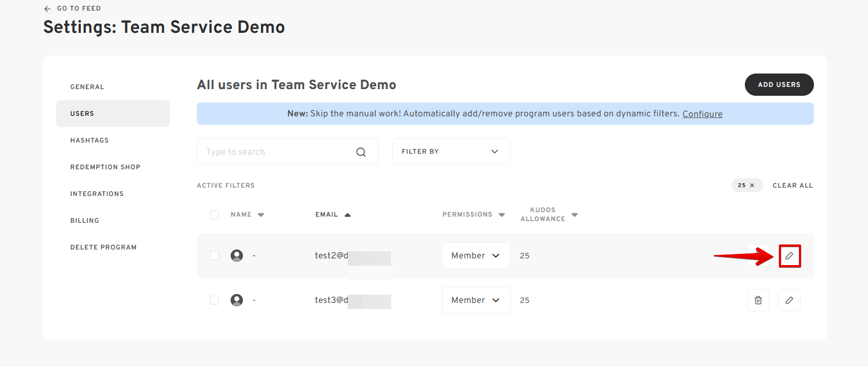Click the avatar of test2 user
This screenshot has height=367, width=868.
pyautogui.click(x=237, y=256)
